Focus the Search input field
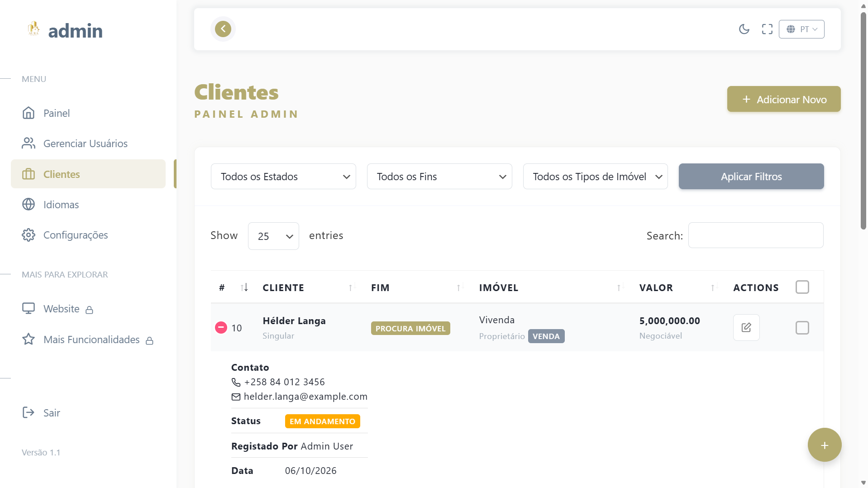Viewport: 868px width, 488px height. pos(756,235)
